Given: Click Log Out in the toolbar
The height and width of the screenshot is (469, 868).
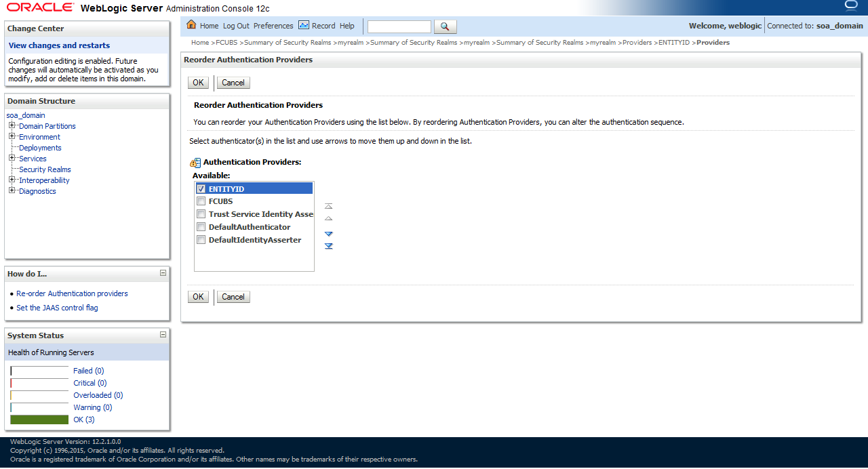Looking at the screenshot, I should 236,26.
